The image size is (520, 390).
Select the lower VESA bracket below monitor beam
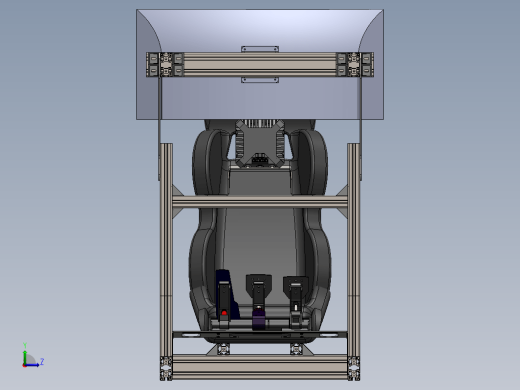tap(260, 80)
